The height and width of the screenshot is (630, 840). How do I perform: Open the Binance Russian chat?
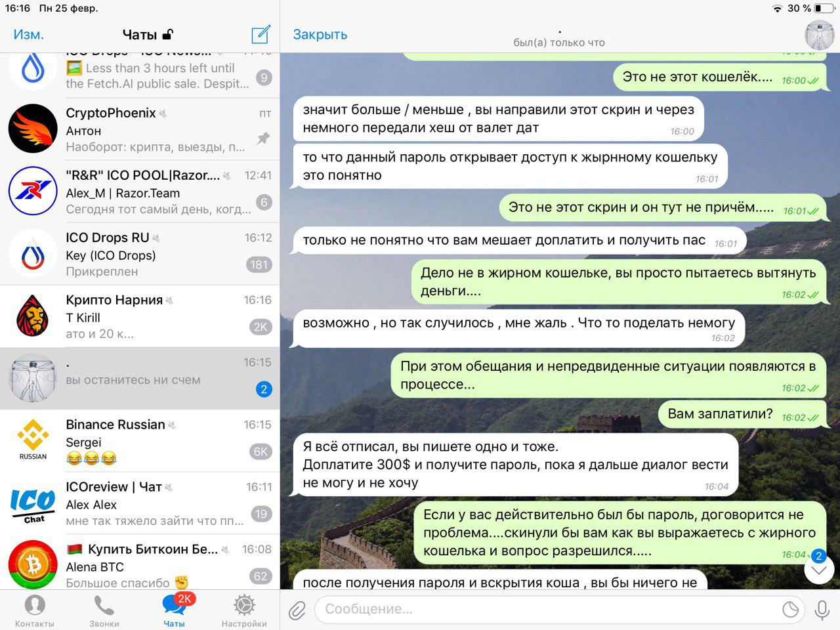(x=140, y=441)
